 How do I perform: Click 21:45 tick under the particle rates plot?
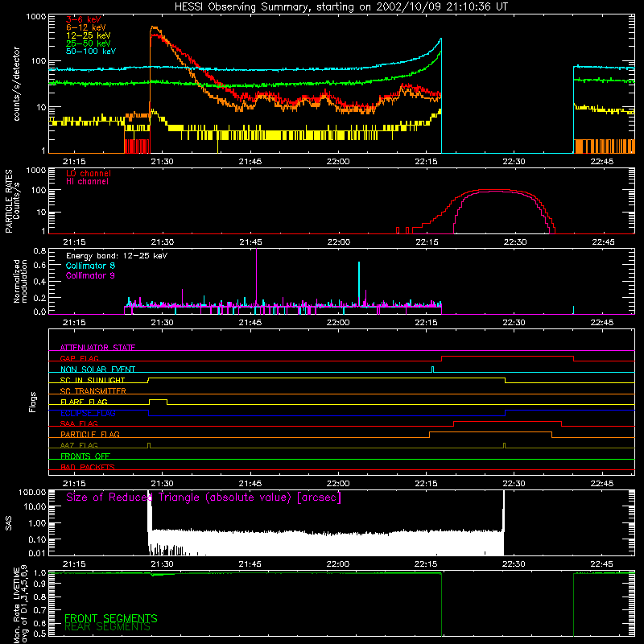(x=250, y=242)
